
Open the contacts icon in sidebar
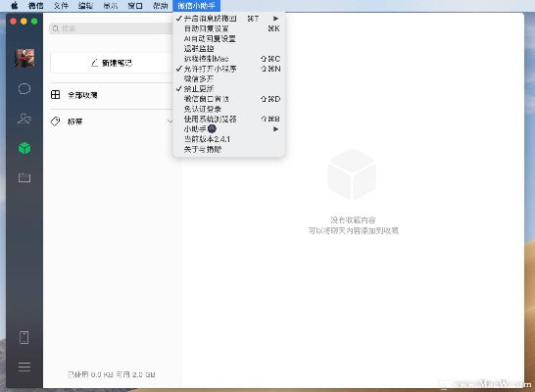click(24, 118)
